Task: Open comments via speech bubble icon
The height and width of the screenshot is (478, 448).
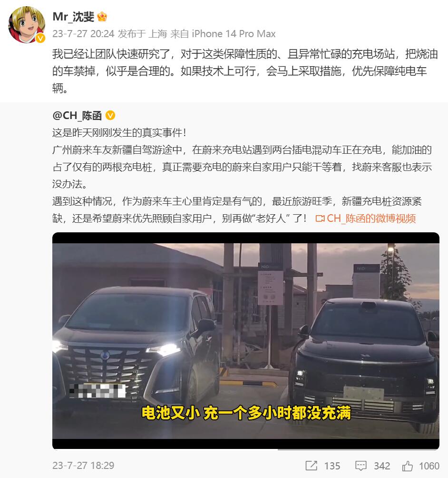Action: tap(361, 466)
